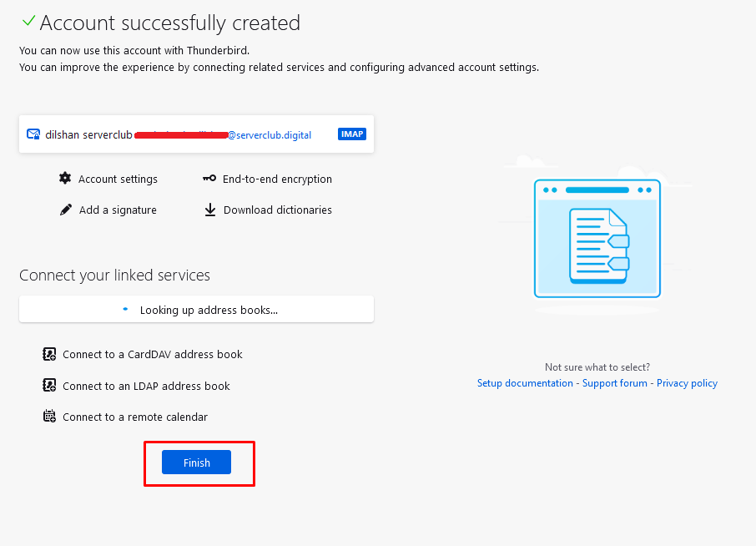
Task: Click the @serverclub.digital email address
Action: click(270, 135)
